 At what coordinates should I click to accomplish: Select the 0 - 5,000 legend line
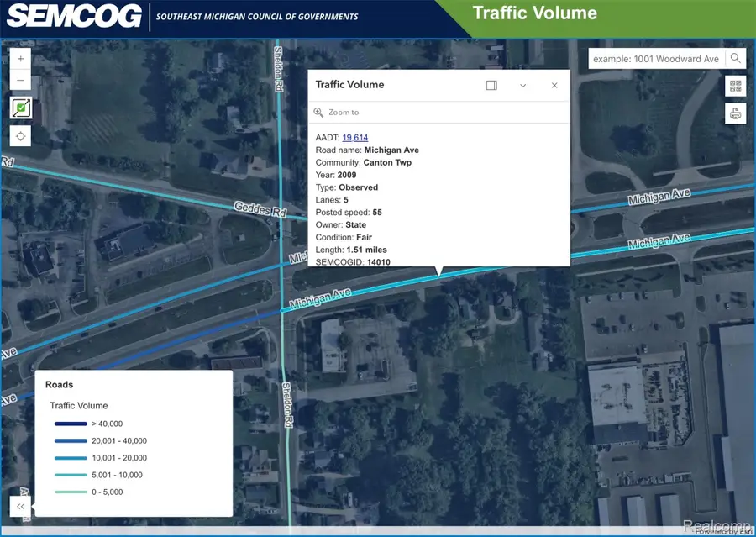point(71,492)
